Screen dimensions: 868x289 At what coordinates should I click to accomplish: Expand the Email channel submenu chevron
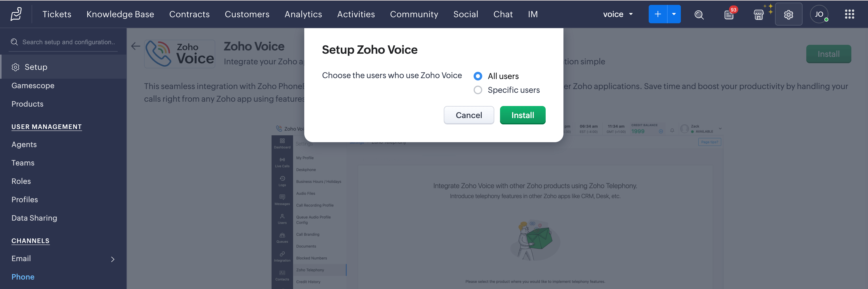click(113, 259)
